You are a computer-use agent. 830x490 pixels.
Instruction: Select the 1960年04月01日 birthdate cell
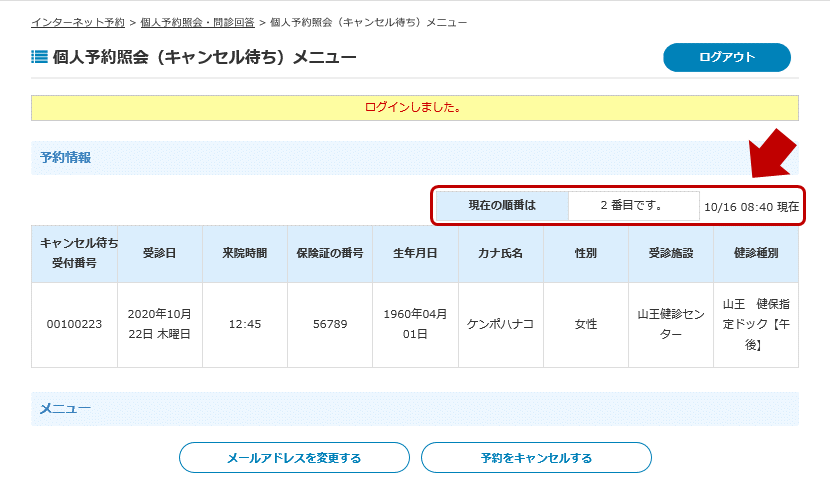[415, 324]
